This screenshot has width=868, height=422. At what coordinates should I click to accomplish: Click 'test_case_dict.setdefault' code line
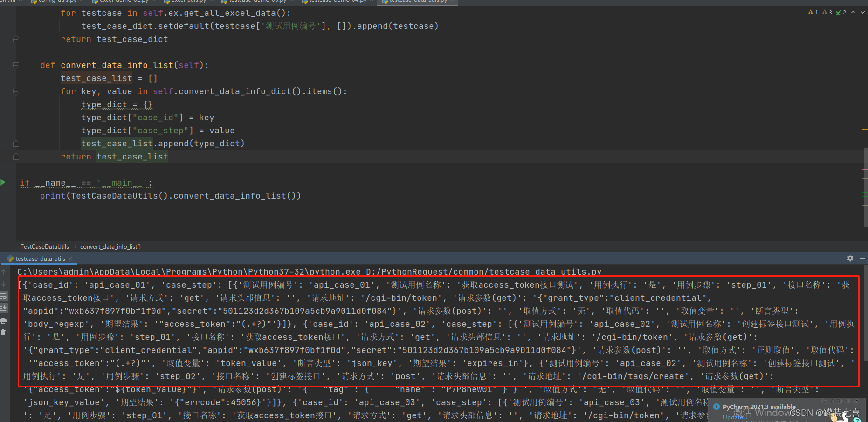[x=260, y=26]
